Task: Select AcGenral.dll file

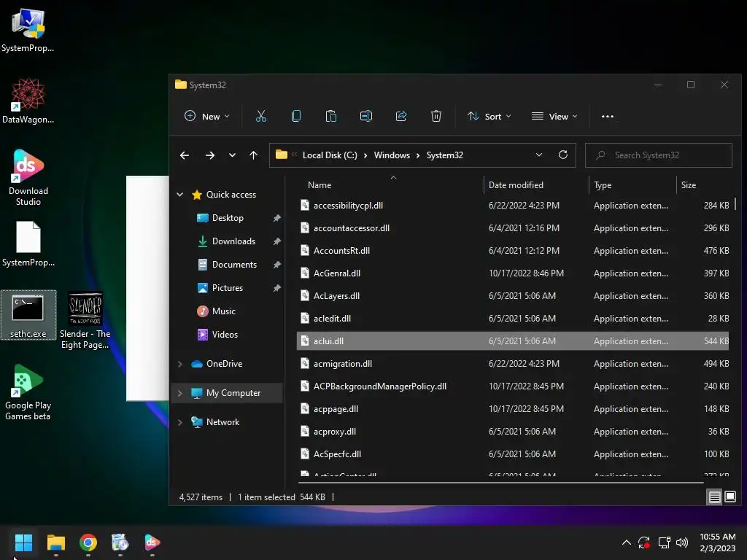Action: (x=513, y=273)
